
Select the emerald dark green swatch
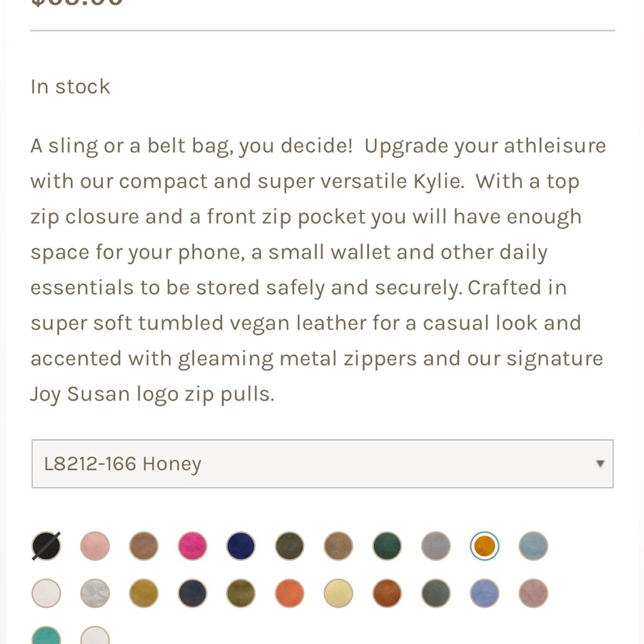pos(387,546)
